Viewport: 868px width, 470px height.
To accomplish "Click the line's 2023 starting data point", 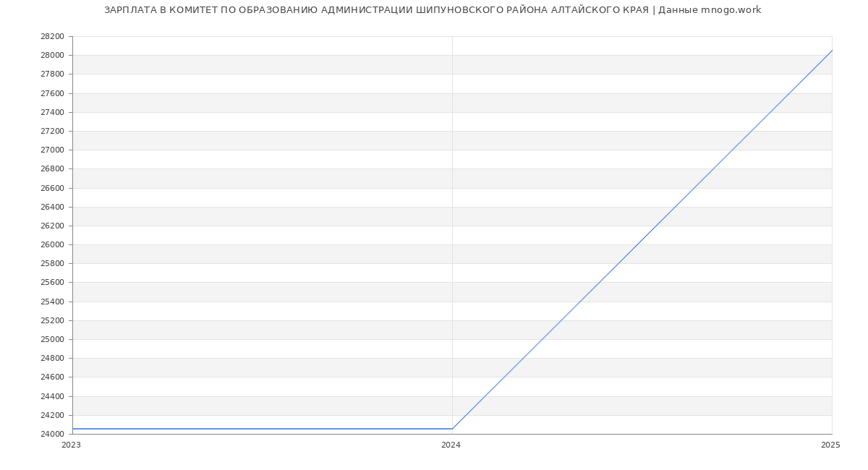I will click(72, 429).
